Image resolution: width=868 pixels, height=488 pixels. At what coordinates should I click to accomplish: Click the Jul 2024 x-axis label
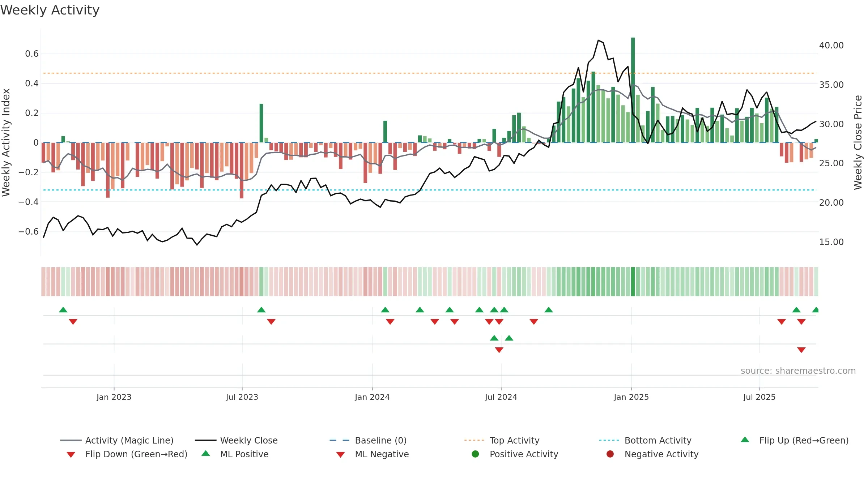tap(501, 397)
